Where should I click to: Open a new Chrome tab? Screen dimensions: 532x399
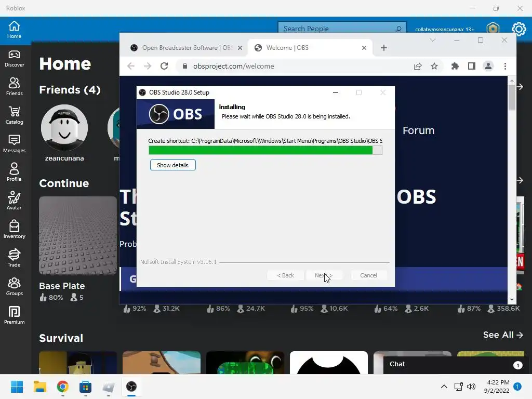[x=384, y=48]
